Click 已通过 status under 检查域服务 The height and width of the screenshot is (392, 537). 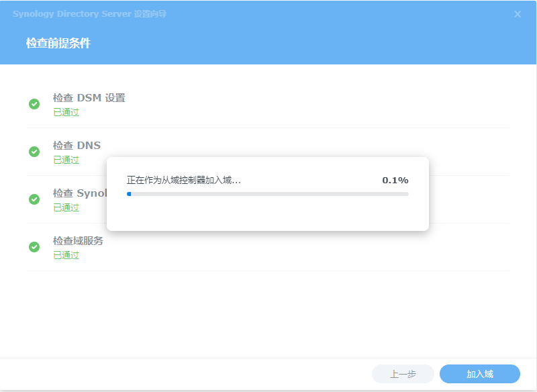[x=66, y=255]
